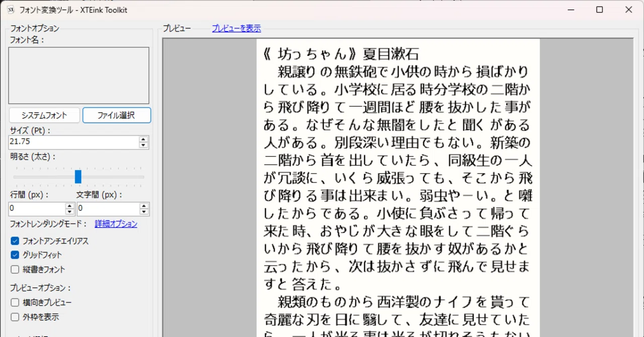Click the サイズ (Pt) field showing 21.75
This screenshot has width=644, height=337.
73,142
